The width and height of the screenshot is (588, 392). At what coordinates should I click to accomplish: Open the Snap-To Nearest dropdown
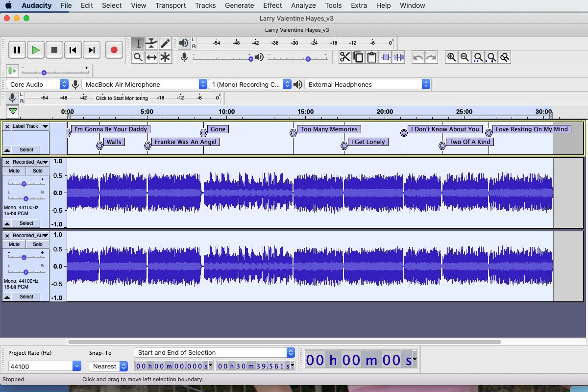click(108, 366)
